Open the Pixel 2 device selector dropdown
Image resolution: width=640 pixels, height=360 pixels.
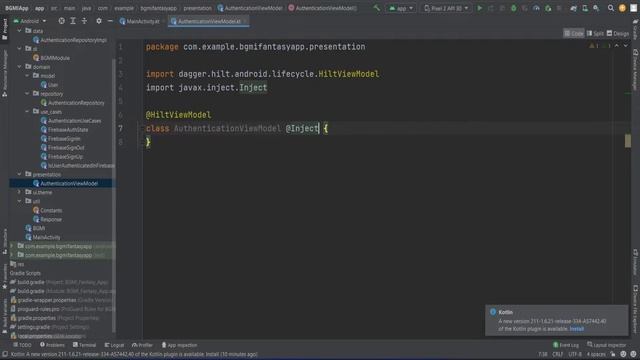(446, 8)
